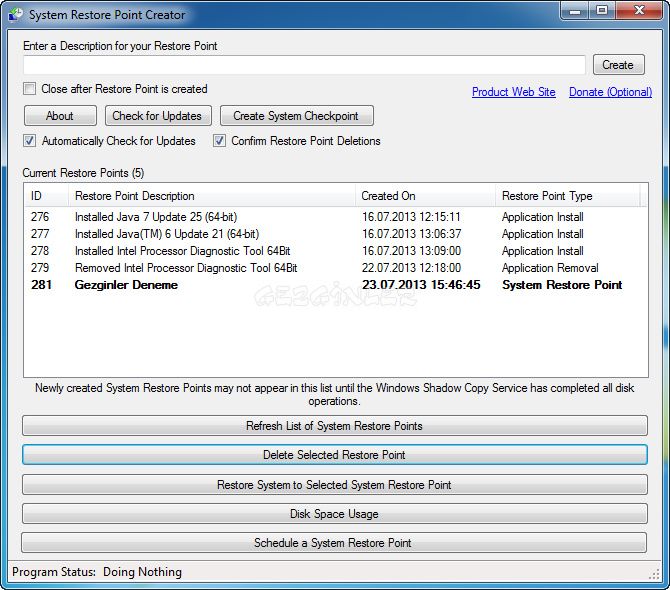
Task: Click date 16.07.2013 12:15:11 cell
Action: pos(411,217)
